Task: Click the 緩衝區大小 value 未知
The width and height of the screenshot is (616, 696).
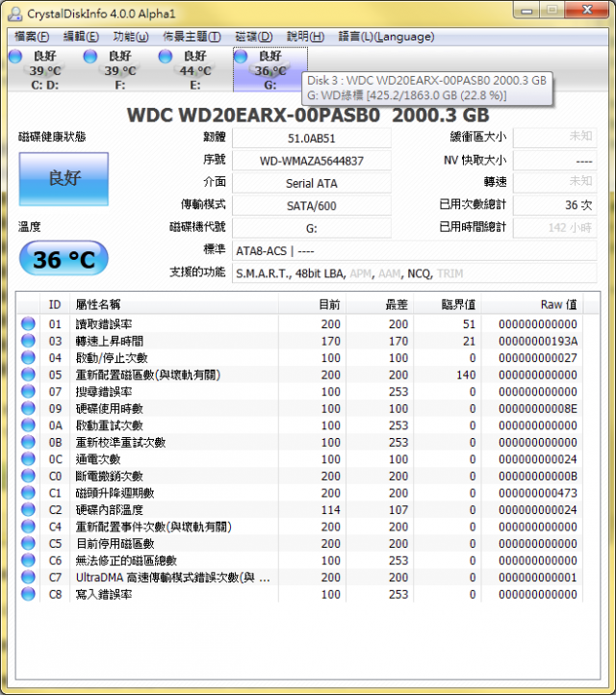Action: point(555,137)
